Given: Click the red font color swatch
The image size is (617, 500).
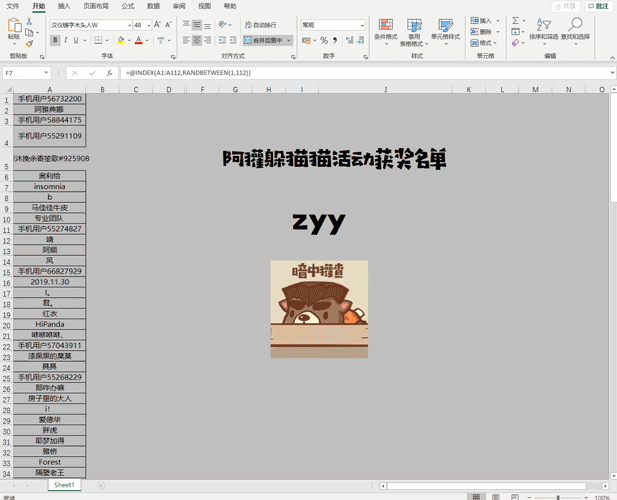Looking at the screenshot, I should [x=141, y=41].
